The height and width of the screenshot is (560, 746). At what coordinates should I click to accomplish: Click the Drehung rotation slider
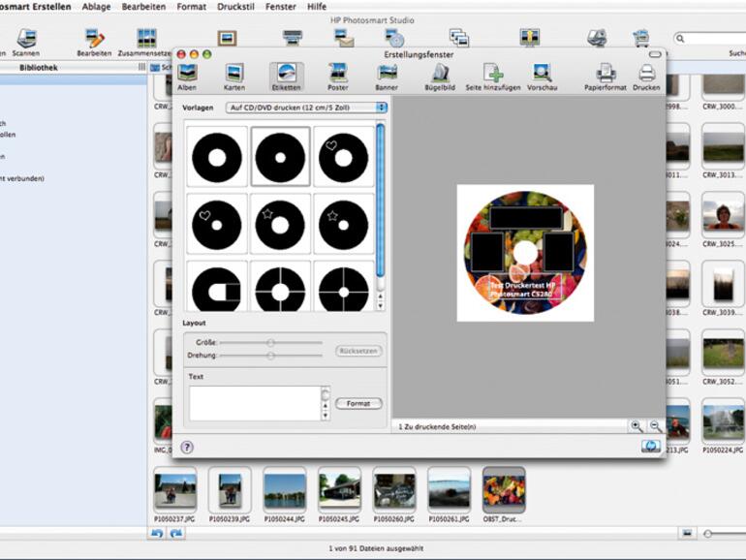[x=271, y=356]
